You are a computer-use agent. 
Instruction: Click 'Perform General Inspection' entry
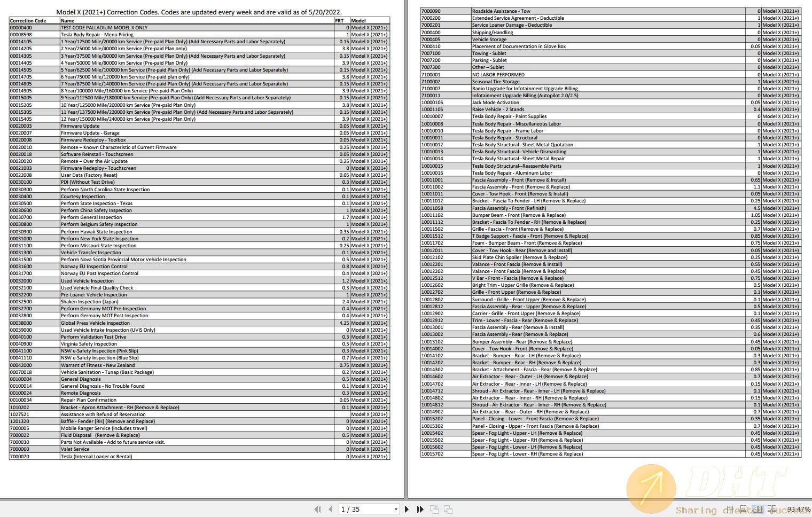pos(91,217)
